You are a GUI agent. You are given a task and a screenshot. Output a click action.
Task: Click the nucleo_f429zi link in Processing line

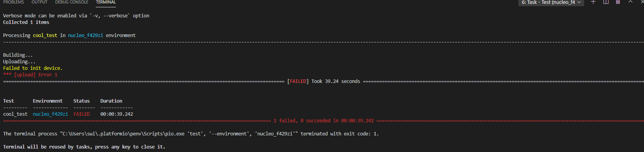point(85,35)
